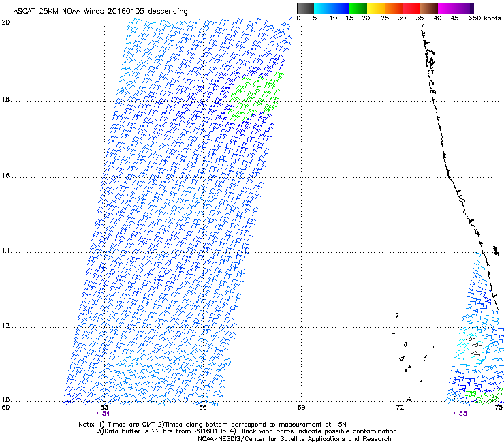Click the legend scale number '40'
This screenshot has height=443, width=504.
tap(437, 18)
